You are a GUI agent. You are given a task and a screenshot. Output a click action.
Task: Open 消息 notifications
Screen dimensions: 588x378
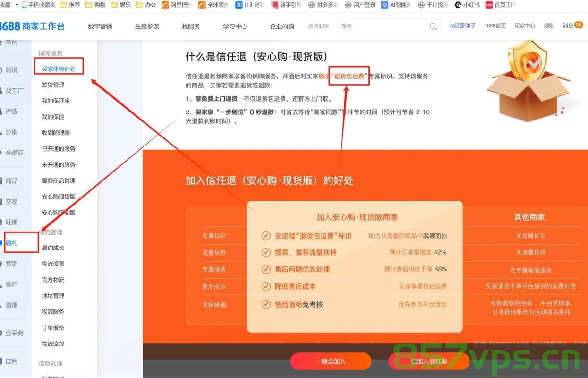click(568, 26)
